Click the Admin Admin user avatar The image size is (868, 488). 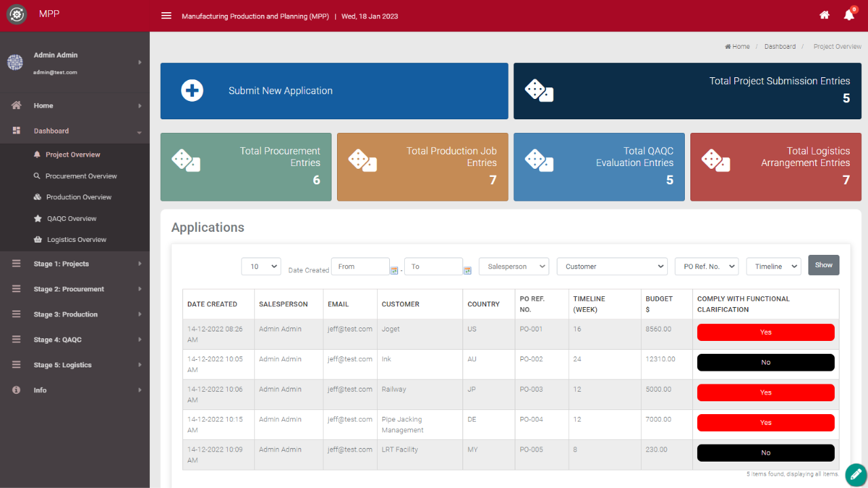click(15, 62)
